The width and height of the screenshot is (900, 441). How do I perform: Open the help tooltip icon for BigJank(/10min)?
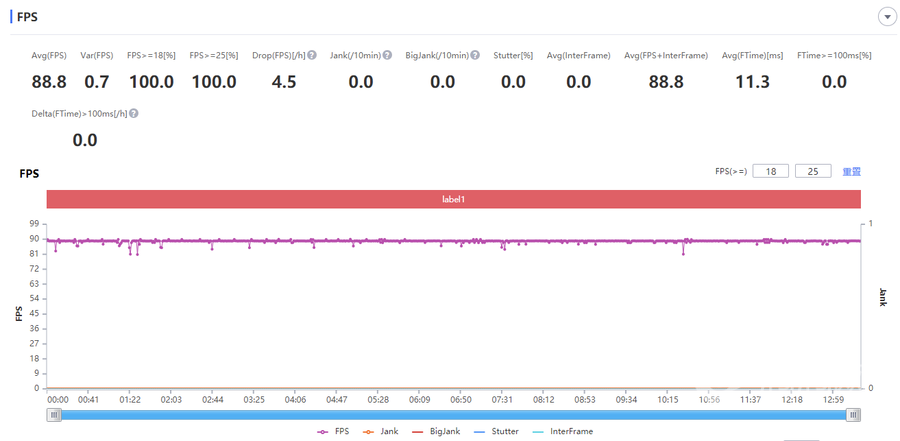[475, 56]
